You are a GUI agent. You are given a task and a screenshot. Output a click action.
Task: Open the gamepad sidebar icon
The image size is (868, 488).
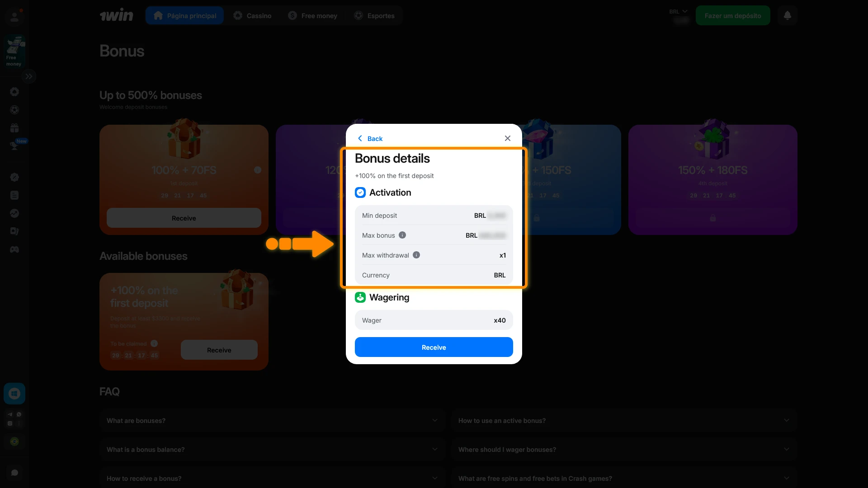tap(14, 249)
